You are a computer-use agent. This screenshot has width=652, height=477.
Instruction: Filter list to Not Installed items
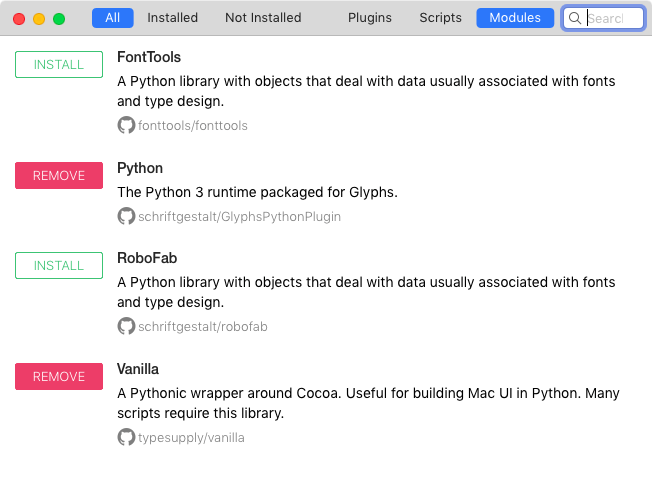pyautogui.click(x=263, y=18)
